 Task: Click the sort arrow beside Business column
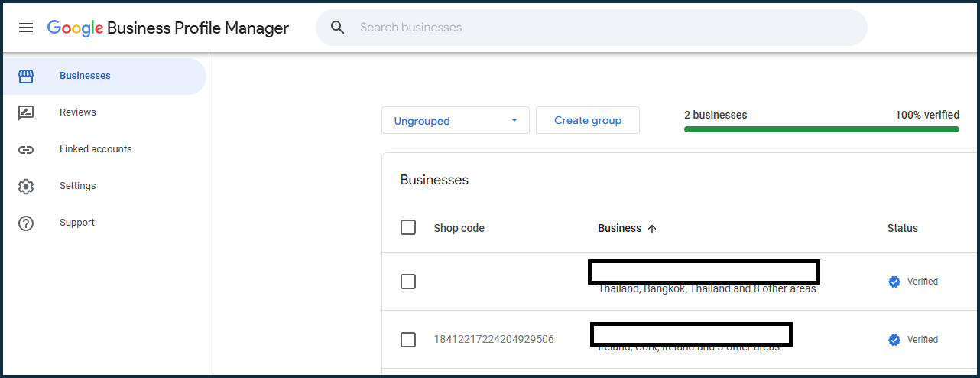652,228
